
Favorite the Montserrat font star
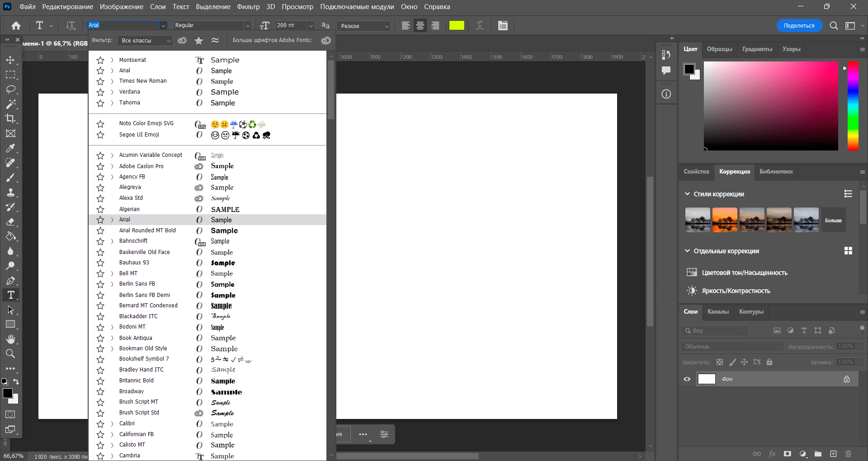(x=100, y=60)
